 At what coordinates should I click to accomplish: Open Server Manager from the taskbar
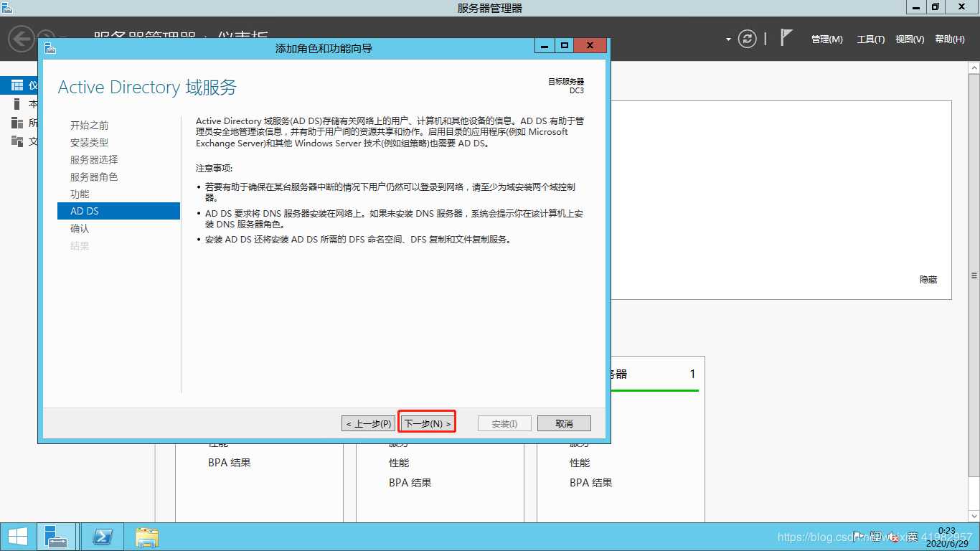point(56,537)
